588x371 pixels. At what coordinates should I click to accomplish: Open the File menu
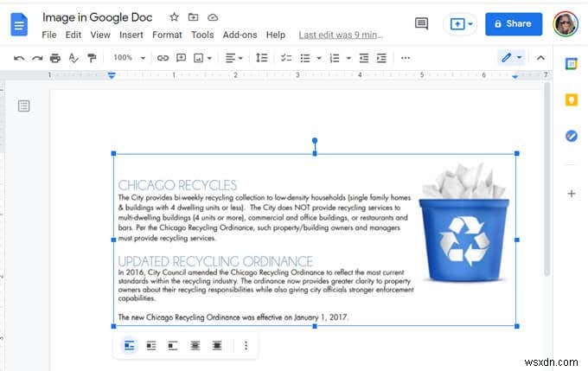(x=49, y=35)
